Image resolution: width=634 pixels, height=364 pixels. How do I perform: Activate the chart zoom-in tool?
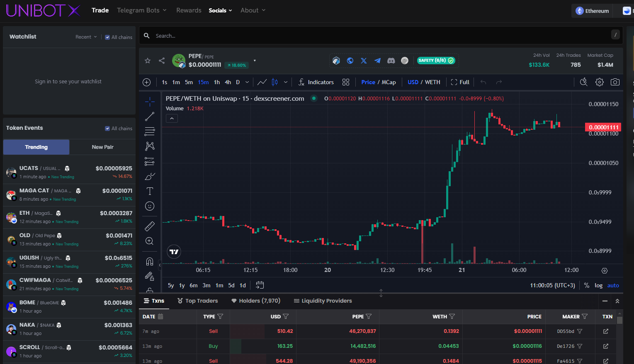click(x=150, y=241)
